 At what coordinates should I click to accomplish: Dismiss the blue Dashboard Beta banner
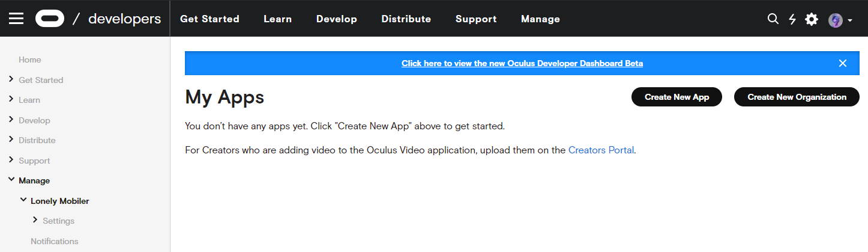pos(843,63)
